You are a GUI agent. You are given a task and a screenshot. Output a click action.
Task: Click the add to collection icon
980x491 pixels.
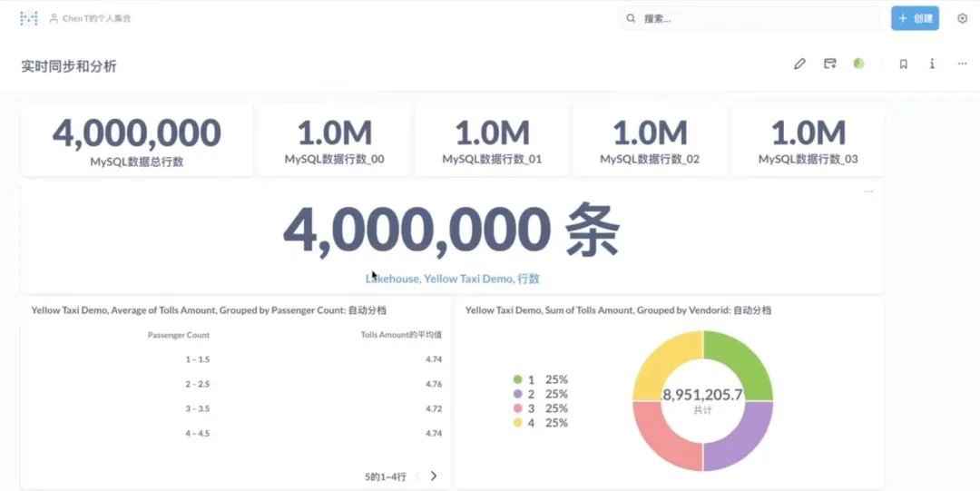point(829,64)
